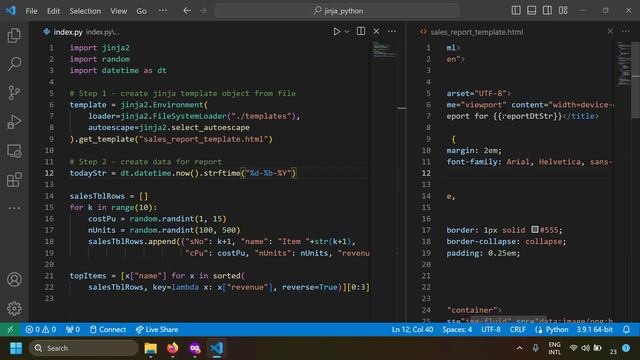
Task: Open the Extensions view
Action: click(x=14, y=179)
